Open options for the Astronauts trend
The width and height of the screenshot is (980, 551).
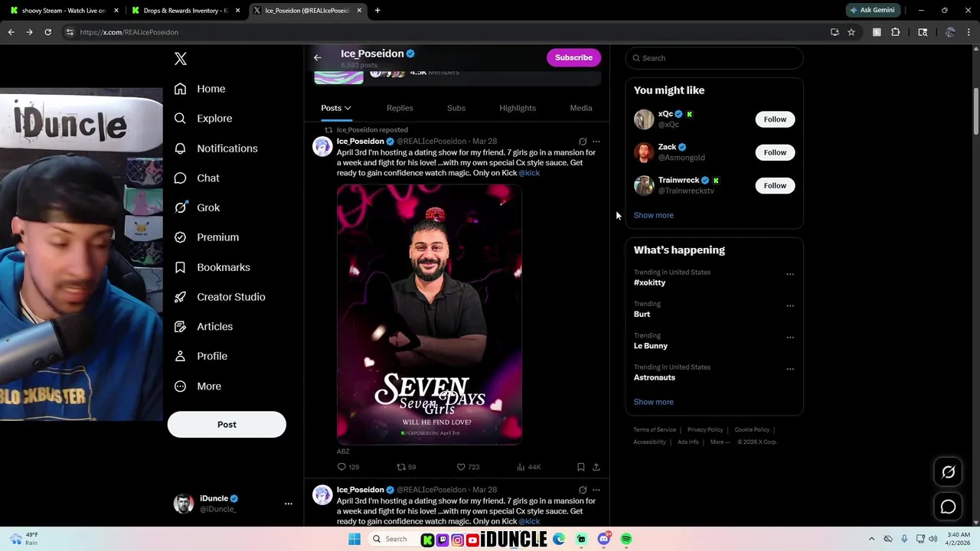[790, 369]
